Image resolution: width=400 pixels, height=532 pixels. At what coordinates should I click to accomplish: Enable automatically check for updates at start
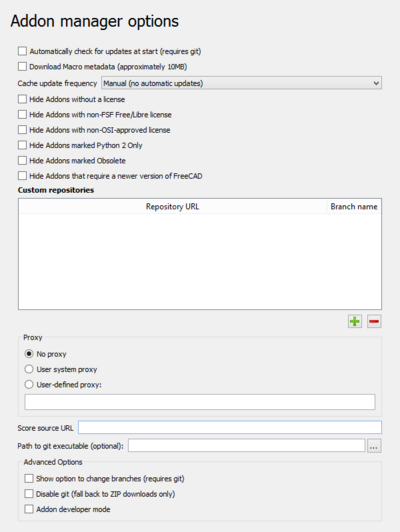tap(22, 51)
